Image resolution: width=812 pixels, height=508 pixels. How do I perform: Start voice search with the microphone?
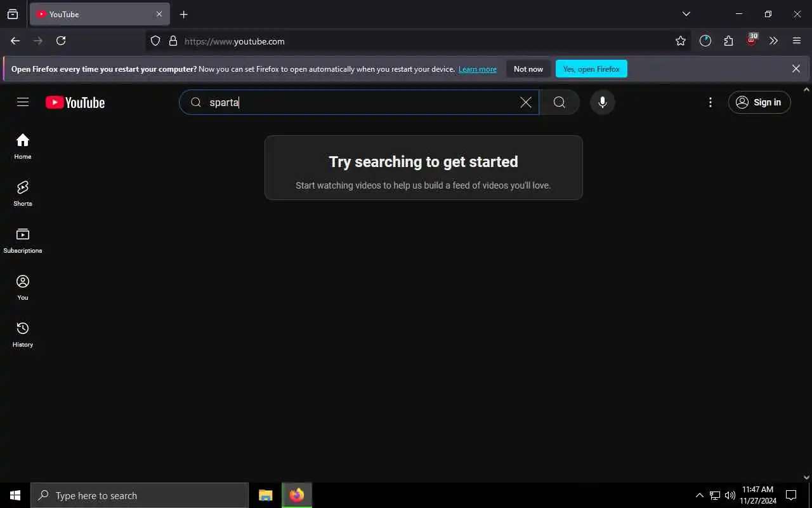click(x=602, y=102)
